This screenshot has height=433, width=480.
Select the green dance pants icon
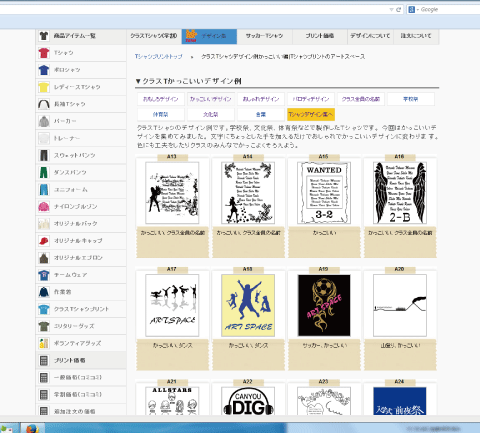[x=44, y=173]
